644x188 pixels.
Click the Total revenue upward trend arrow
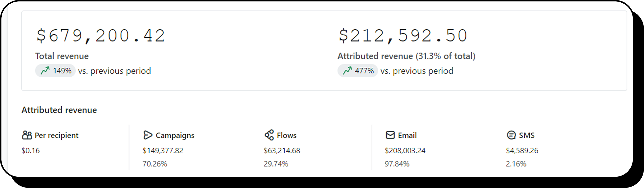point(45,71)
